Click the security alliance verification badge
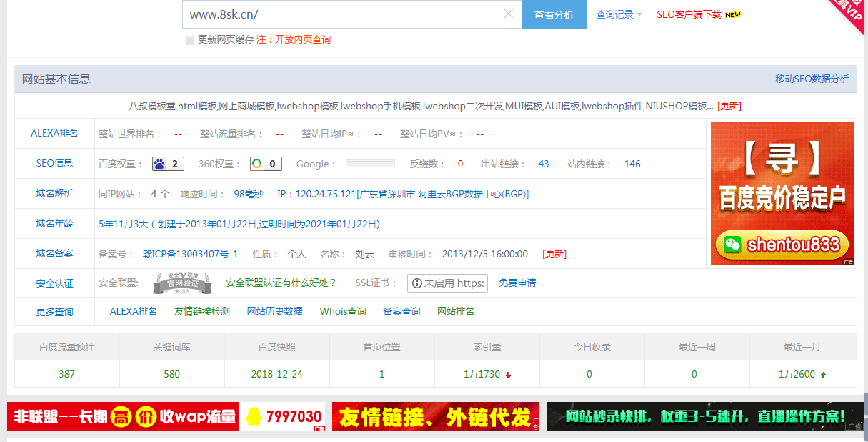This screenshot has height=442, width=868. click(182, 283)
